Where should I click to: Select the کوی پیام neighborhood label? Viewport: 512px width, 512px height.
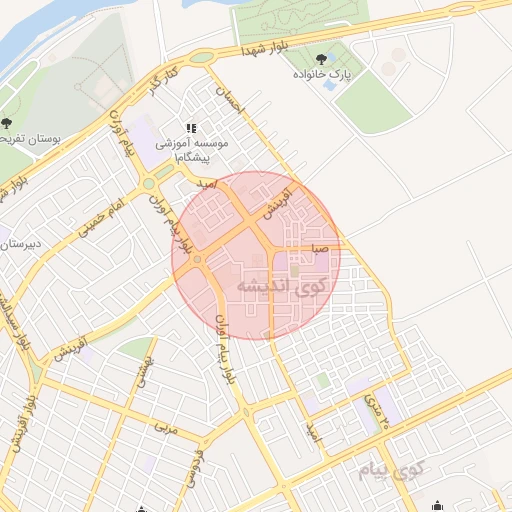[x=391, y=471]
